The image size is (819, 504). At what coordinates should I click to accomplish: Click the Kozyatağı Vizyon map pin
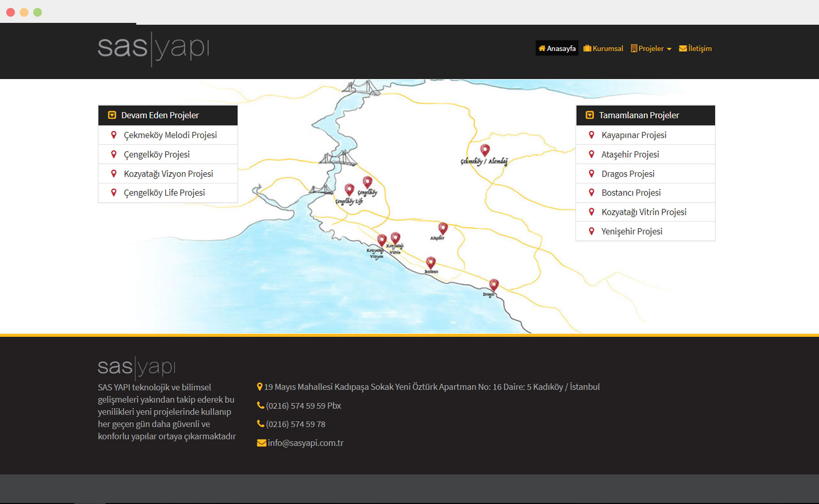[382, 240]
